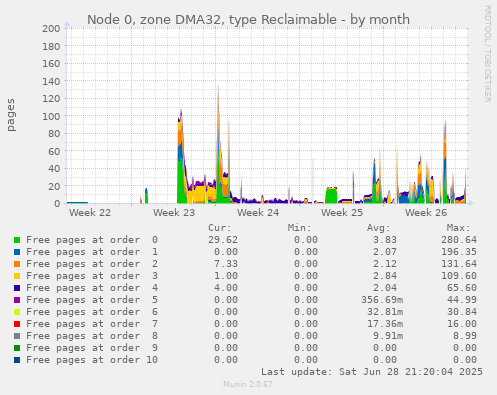
Task: Click 'Free pages at order 3' label
Action: (x=92, y=276)
